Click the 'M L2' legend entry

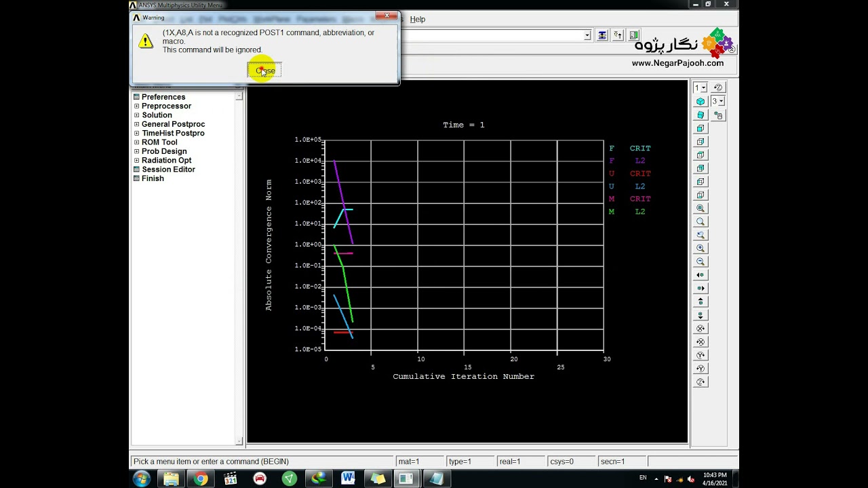[x=627, y=212]
